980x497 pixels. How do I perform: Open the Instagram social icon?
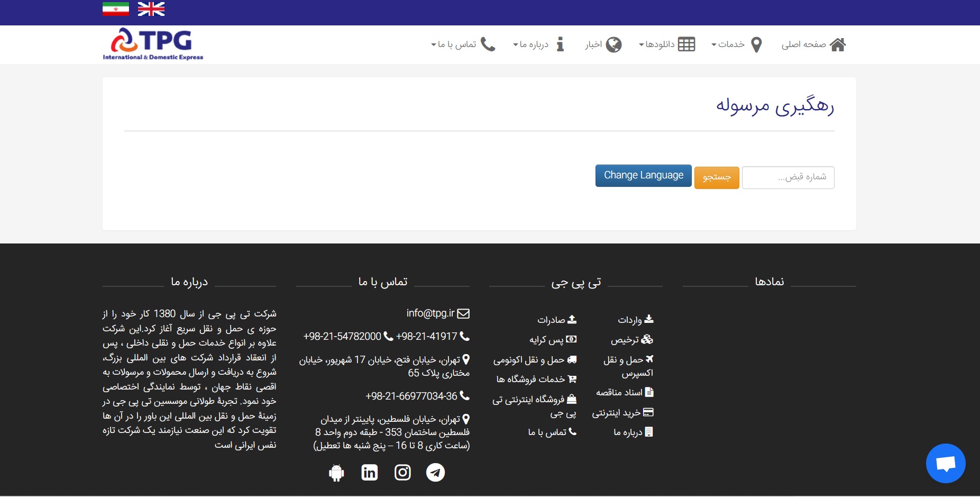click(x=402, y=472)
